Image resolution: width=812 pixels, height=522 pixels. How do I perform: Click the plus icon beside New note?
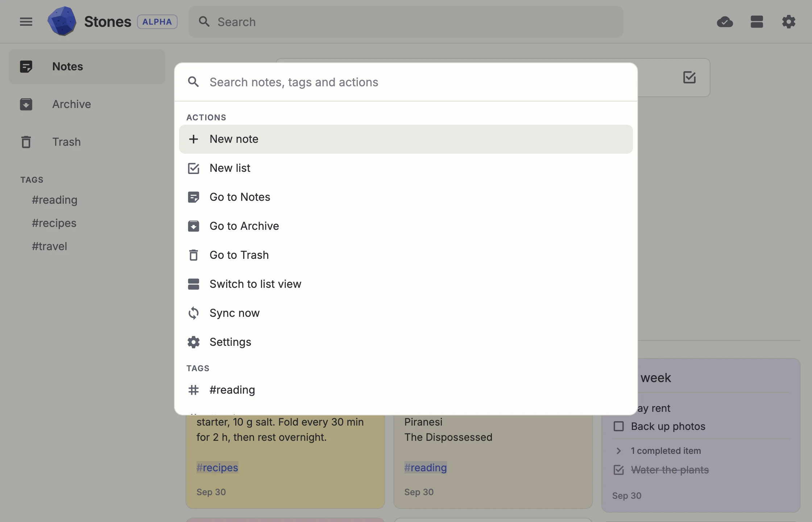(x=194, y=139)
